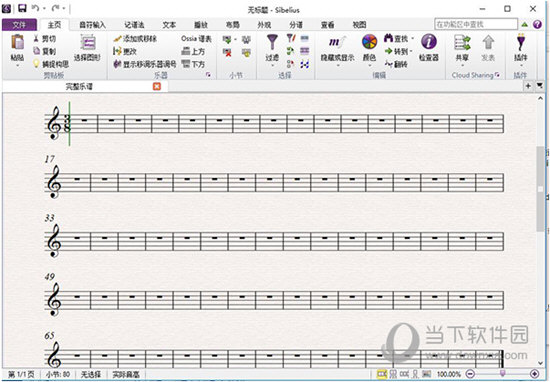The width and height of the screenshot is (550, 382).
Task: Toggle ribbon minimize green arrow
Action: point(524,25)
